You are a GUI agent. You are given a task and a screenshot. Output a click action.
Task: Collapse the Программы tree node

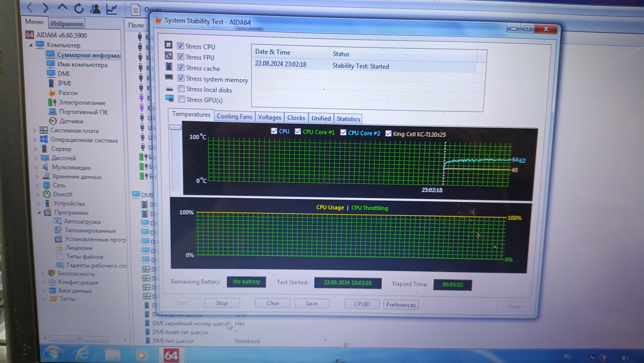39,213
